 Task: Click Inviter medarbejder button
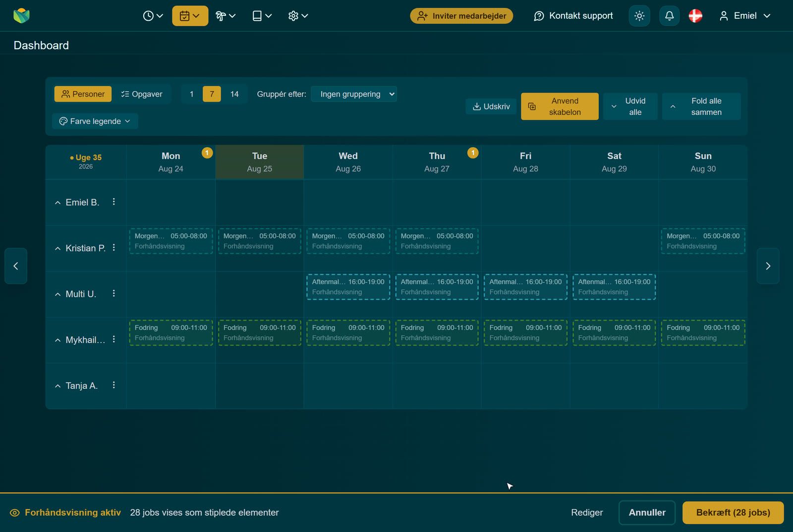coord(461,16)
